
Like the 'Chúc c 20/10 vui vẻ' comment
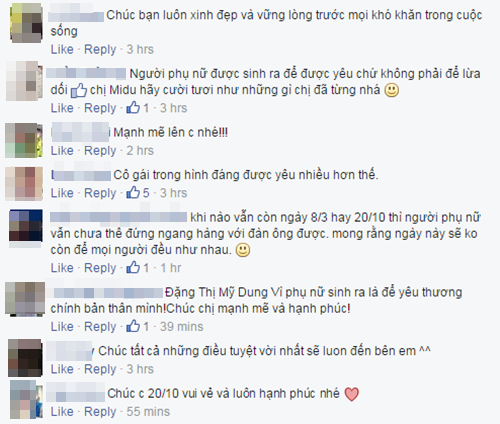62,411
